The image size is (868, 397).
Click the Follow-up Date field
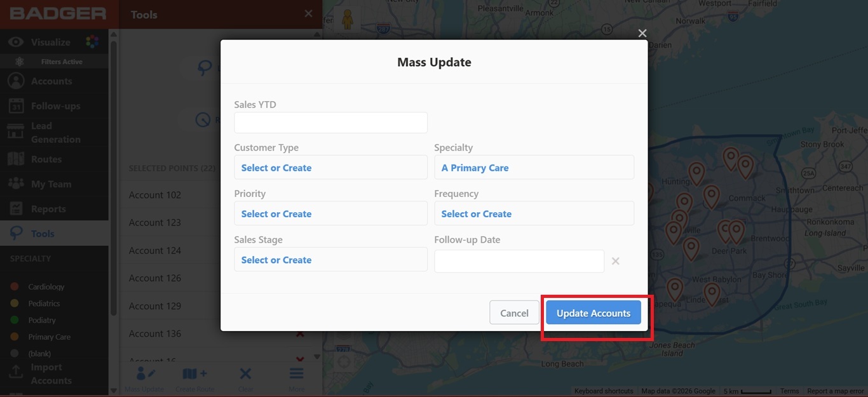pyautogui.click(x=519, y=261)
